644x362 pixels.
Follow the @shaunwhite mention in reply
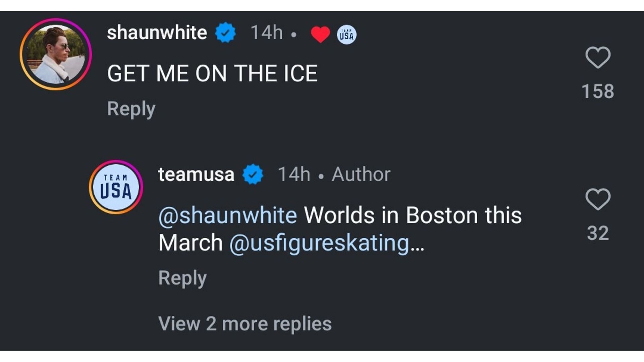click(228, 215)
